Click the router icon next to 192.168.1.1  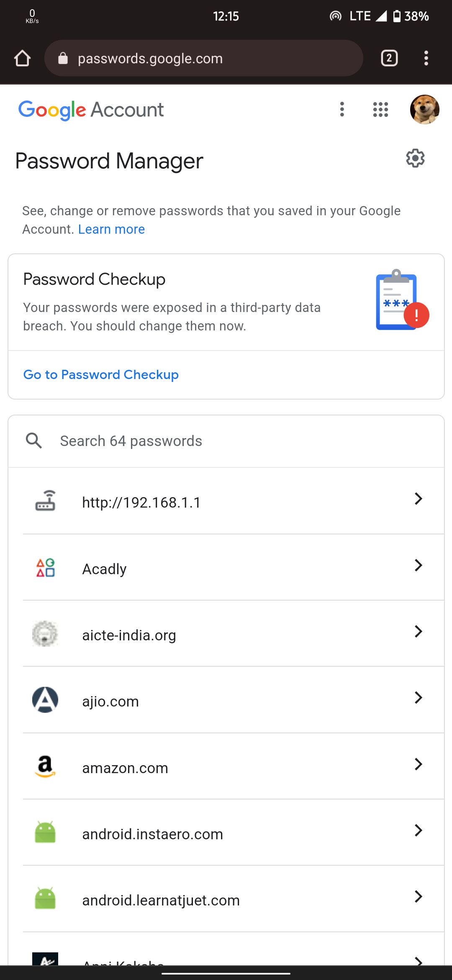pos(45,501)
